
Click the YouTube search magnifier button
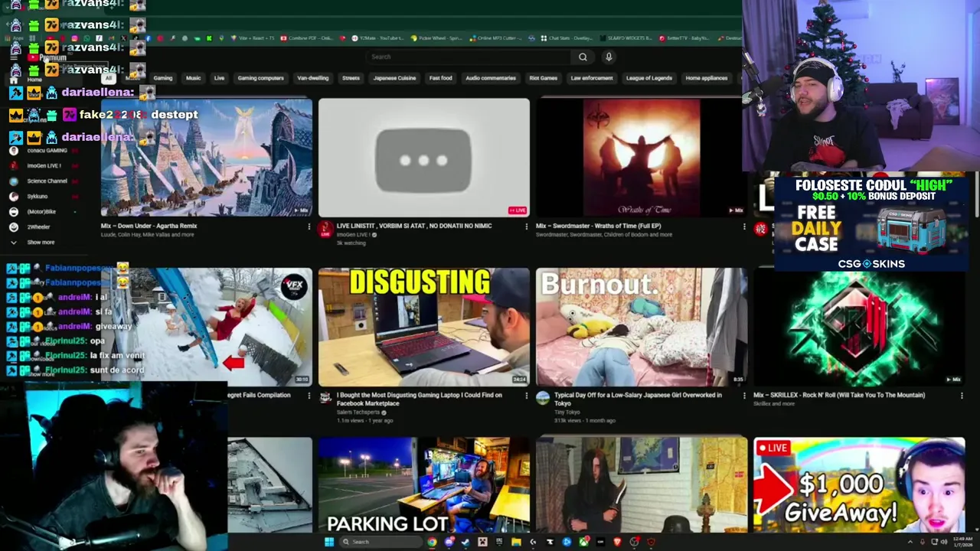click(583, 57)
